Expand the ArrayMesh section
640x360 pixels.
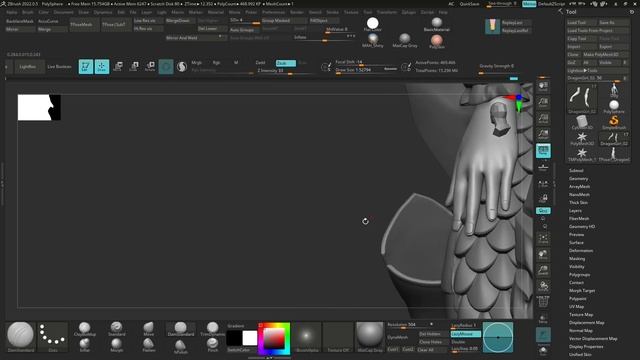pyautogui.click(x=579, y=187)
